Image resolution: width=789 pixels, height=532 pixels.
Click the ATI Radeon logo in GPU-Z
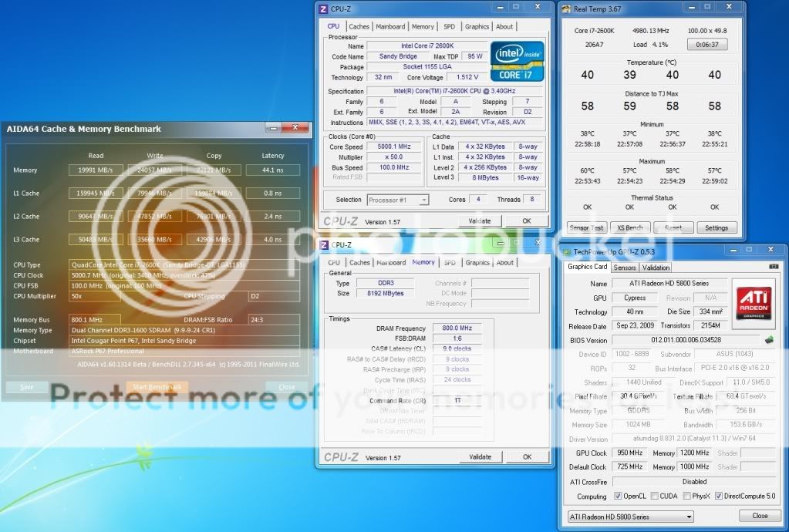click(753, 302)
